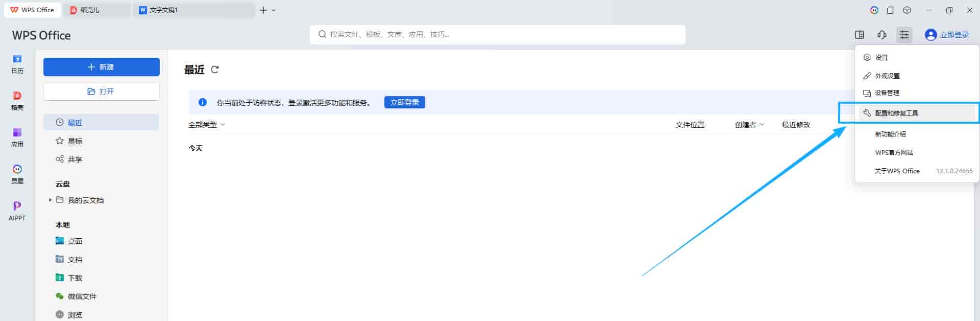Click the 本地 section heading
The height and width of the screenshot is (321, 980).
tap(63, 225)
